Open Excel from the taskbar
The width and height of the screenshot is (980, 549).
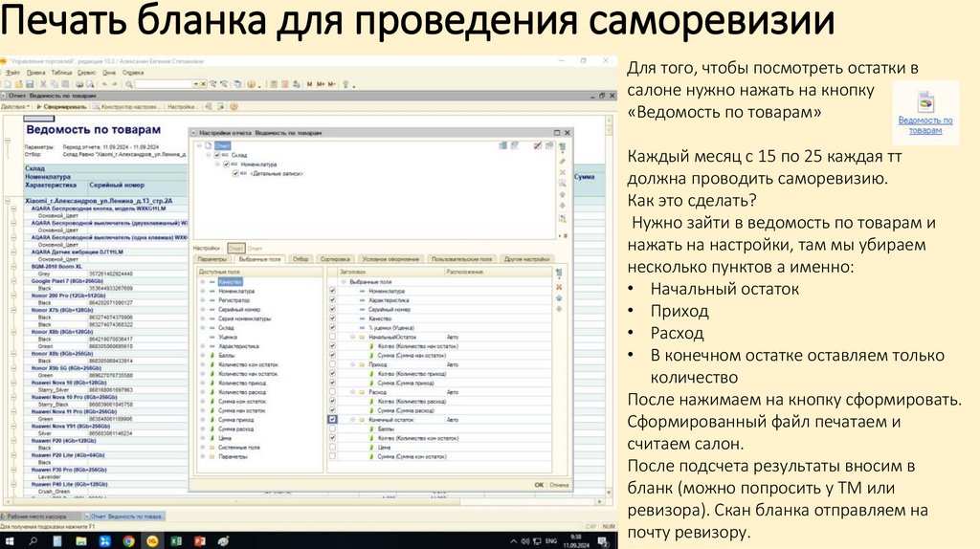(x=176, y=541)
